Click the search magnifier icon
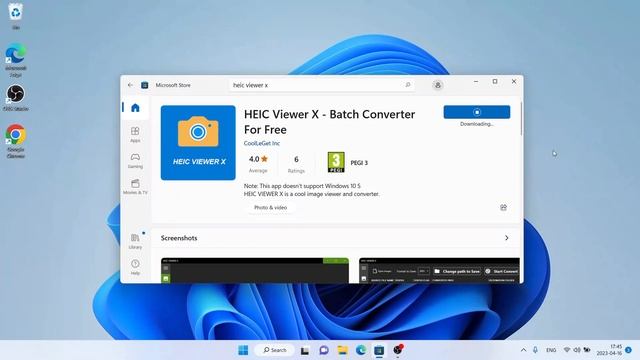 tap(407, 85)
